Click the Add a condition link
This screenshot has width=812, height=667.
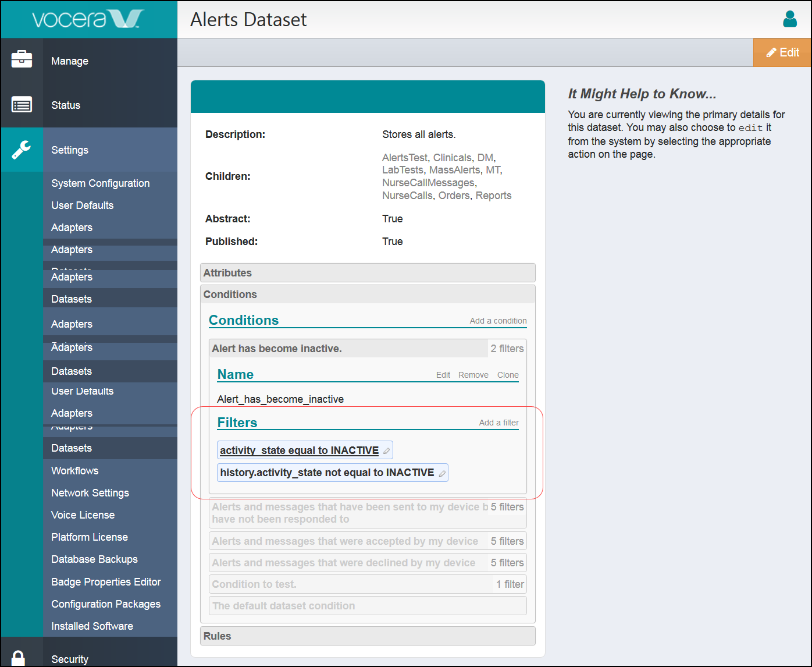[498, 321]
